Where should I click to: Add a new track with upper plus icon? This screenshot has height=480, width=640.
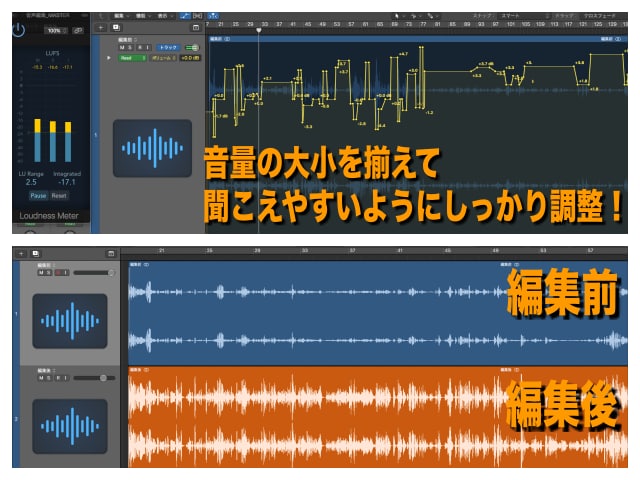point(101,27)
